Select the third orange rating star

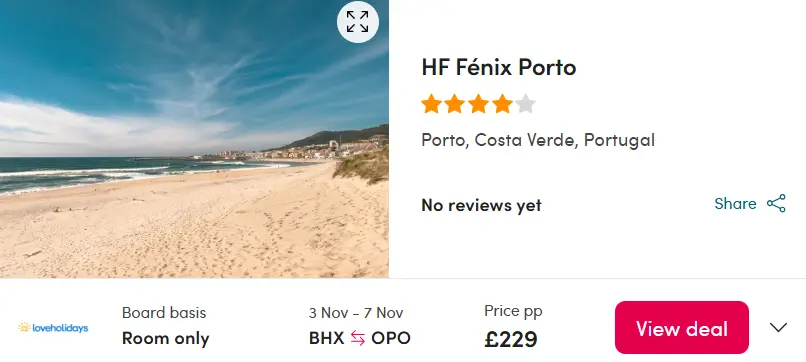(479, 104)
